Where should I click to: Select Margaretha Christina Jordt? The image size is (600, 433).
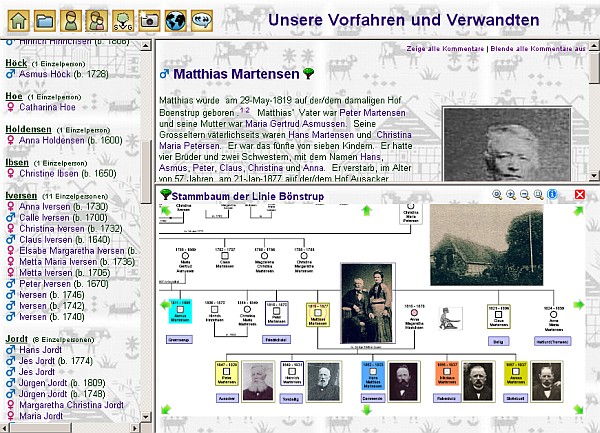coord(72,405)
